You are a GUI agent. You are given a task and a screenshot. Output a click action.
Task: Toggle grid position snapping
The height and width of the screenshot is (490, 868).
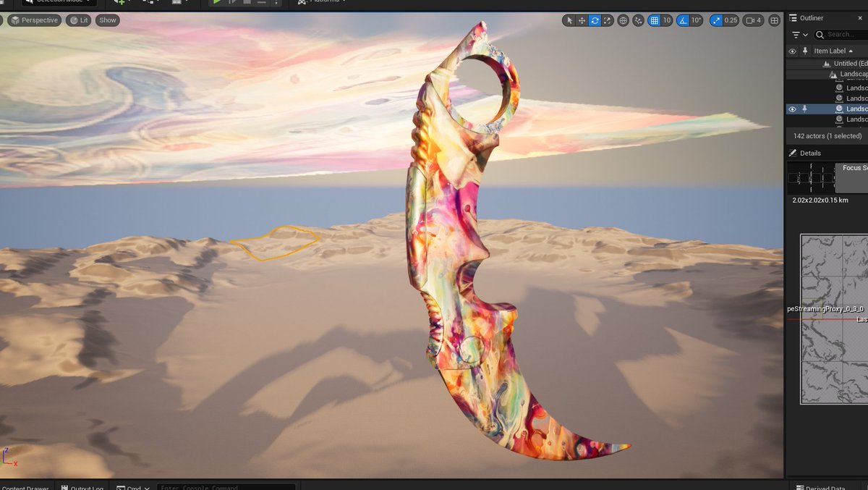pos(654,20)
